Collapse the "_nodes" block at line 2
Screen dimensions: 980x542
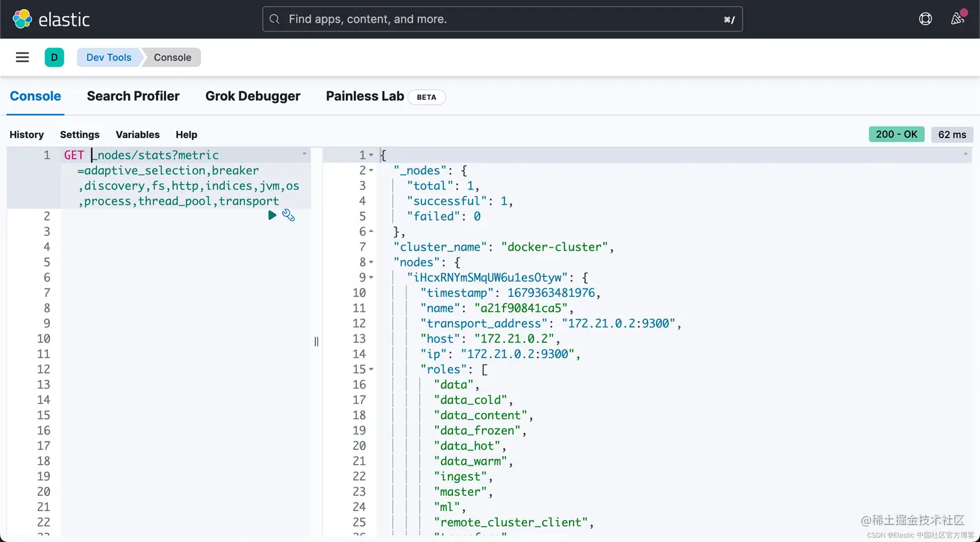(x=371, y=171)
